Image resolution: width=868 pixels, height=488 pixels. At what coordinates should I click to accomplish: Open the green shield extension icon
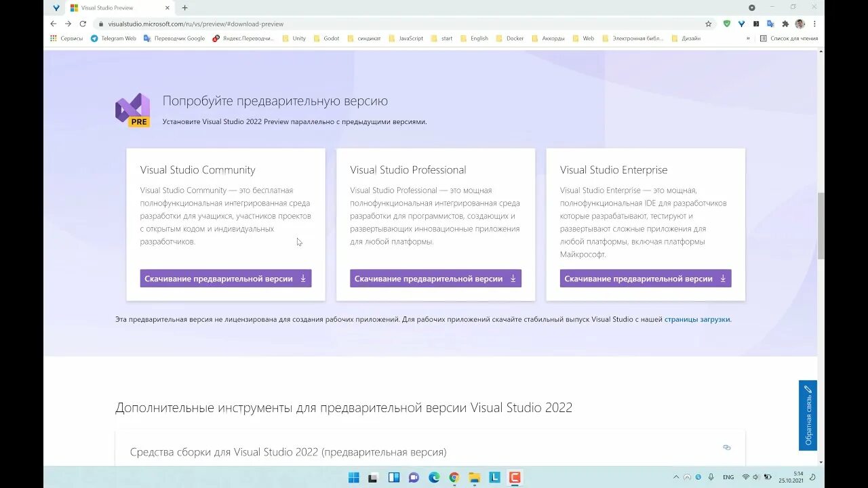point(727,24)
